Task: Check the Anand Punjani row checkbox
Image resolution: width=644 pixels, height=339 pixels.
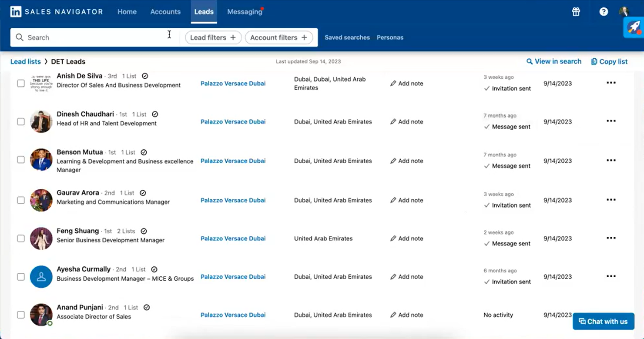Action: click(21, 315)
